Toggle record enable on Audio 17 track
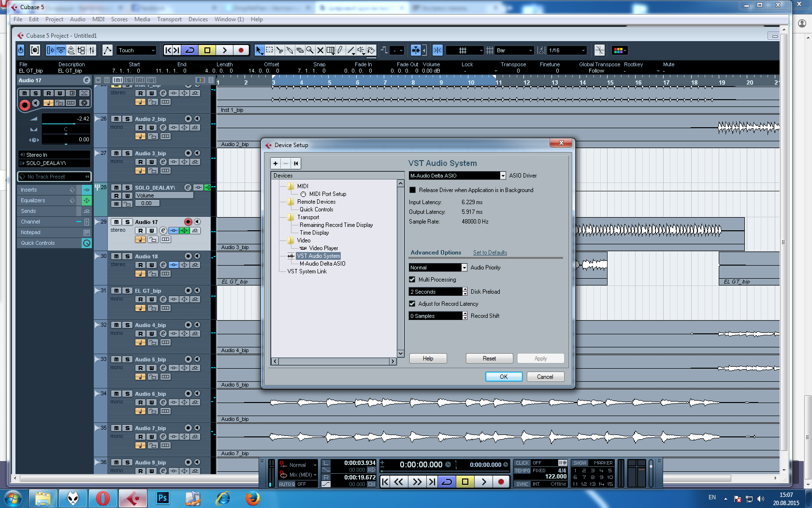This screenshot has height=508, width=812. pos(188,222)
